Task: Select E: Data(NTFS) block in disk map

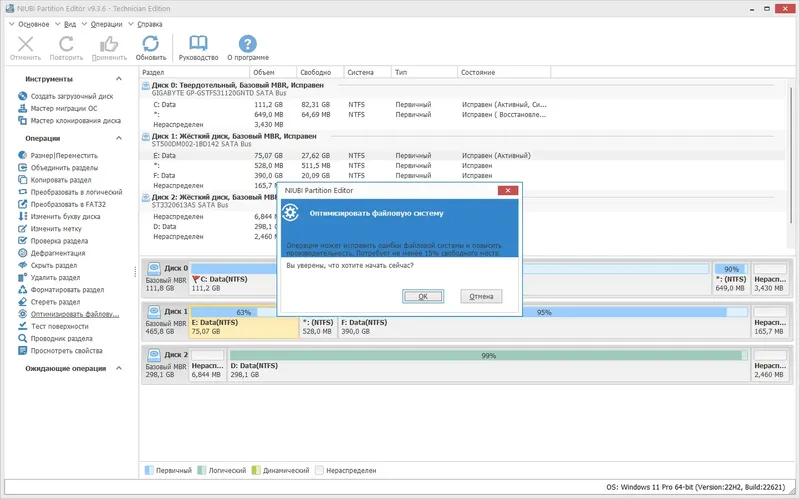Action: pos(244,321)
